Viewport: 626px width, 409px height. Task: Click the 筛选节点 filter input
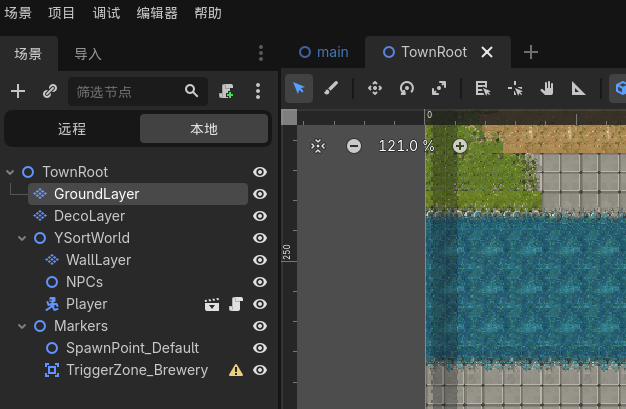tap(138, 91)
